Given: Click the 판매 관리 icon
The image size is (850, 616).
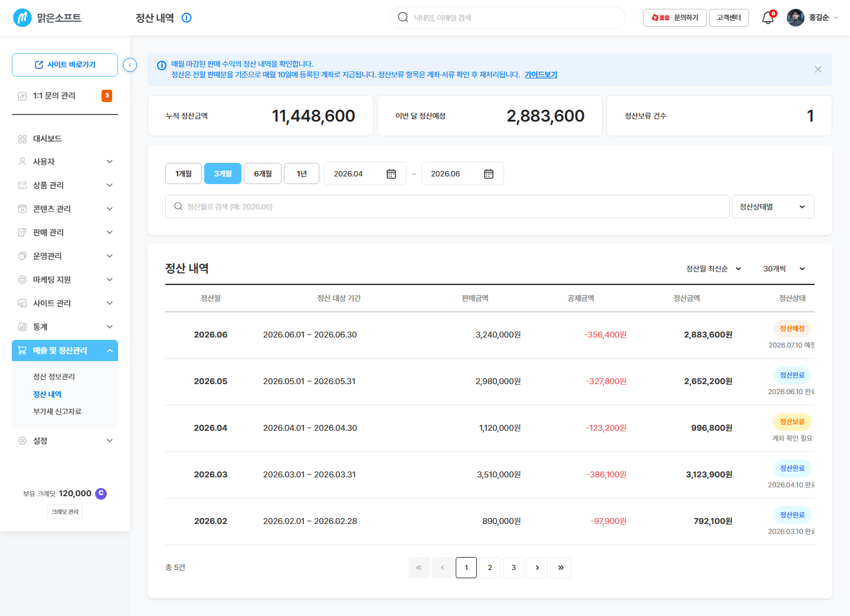Looking at the screenshot, I should click(x=22, y=232).
